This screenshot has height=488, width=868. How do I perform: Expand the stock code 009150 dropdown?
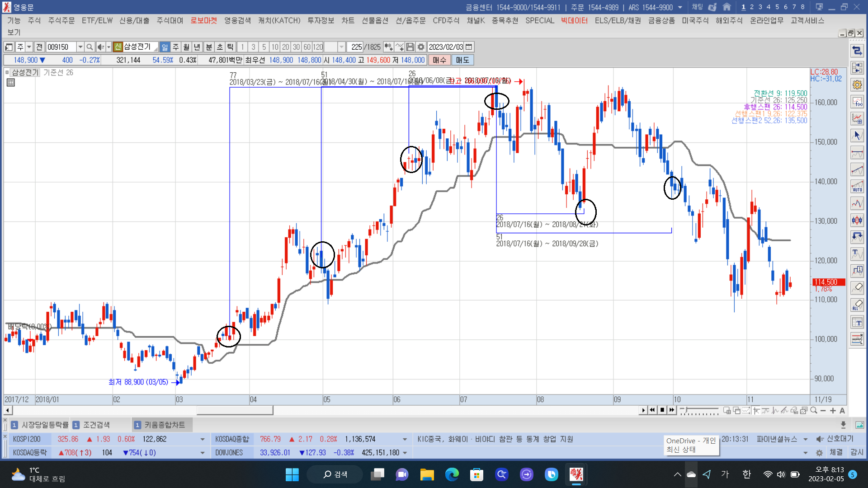(80, 47)
